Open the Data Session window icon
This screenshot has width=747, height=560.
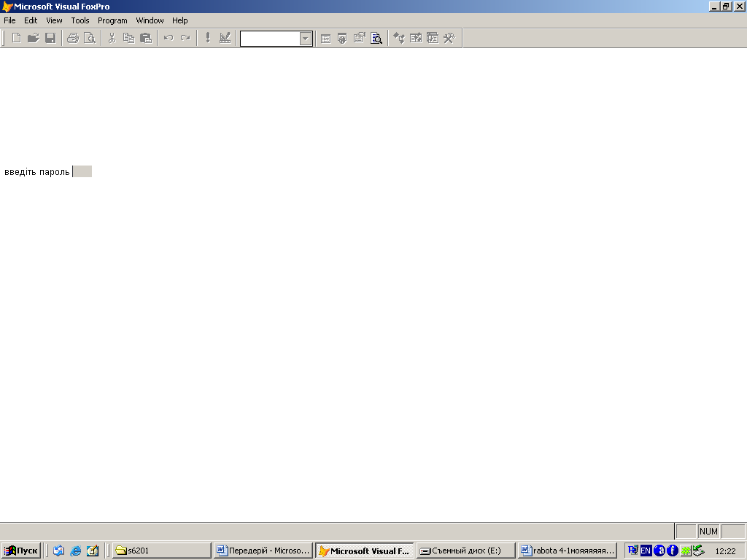click(343, 38)
